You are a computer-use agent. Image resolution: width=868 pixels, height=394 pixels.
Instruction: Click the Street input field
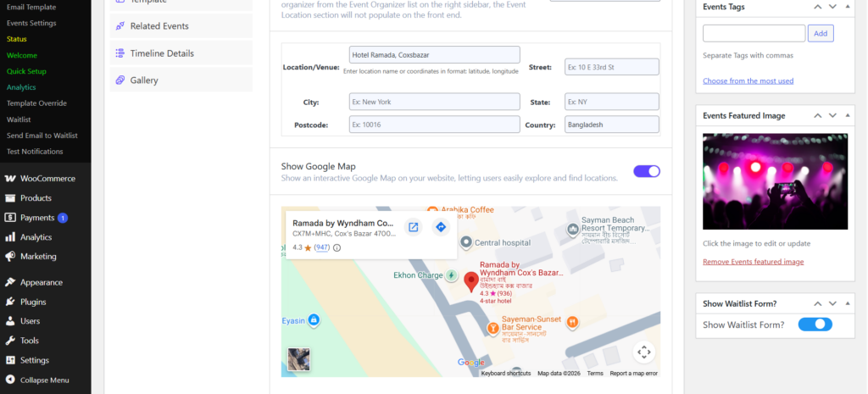click(x=612, y=67)
